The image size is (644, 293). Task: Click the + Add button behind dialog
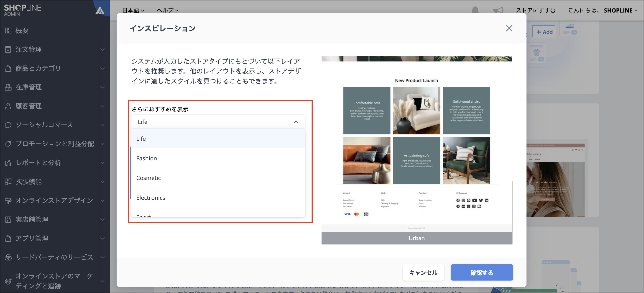[544, 32]
